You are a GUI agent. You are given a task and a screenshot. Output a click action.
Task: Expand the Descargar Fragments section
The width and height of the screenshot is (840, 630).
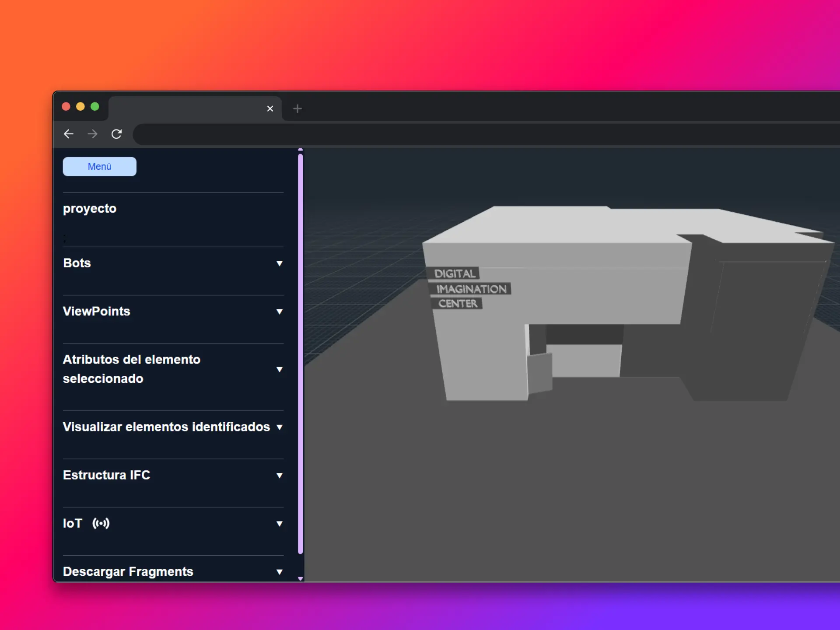[x=280, y=571]
